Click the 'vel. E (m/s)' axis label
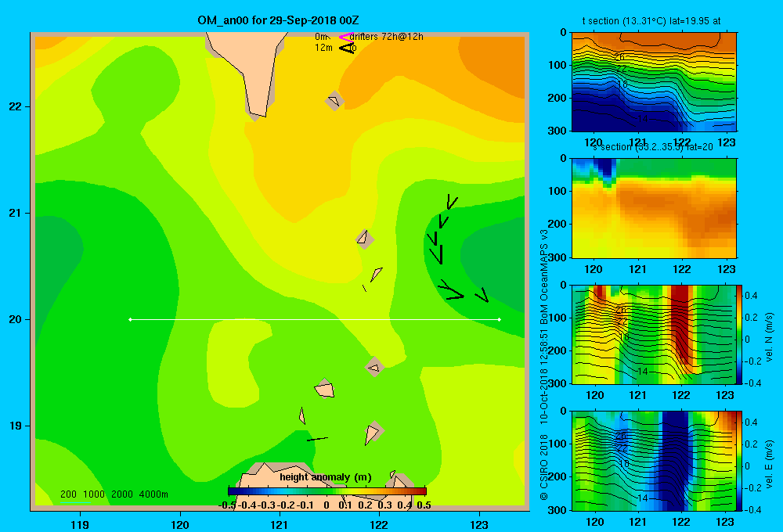783x532 pixels. tap(770, 464)
